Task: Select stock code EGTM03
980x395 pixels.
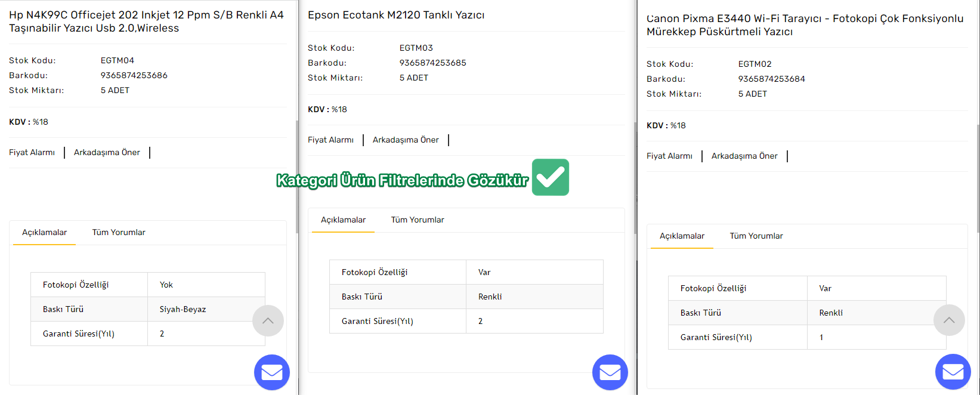Action: [416, 48]
